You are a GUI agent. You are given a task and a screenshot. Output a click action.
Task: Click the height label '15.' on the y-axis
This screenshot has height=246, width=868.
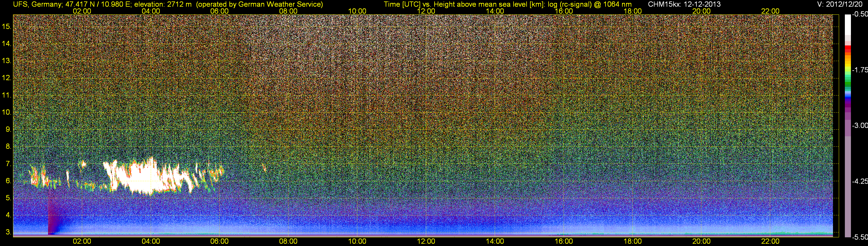click(x=7, y=26)
